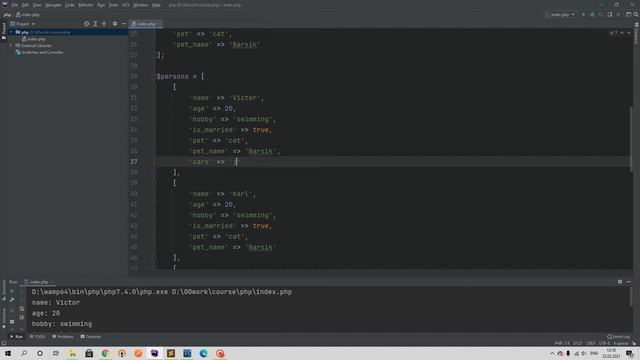Open the Problems tool window
The height and width of the screenshot is (360, 640).
click(x=63, y=337)
